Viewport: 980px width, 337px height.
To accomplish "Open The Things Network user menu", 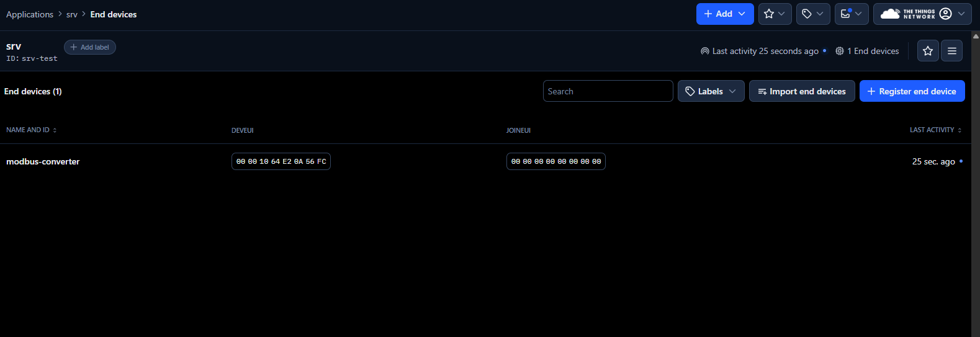I will tap(922, 14).
